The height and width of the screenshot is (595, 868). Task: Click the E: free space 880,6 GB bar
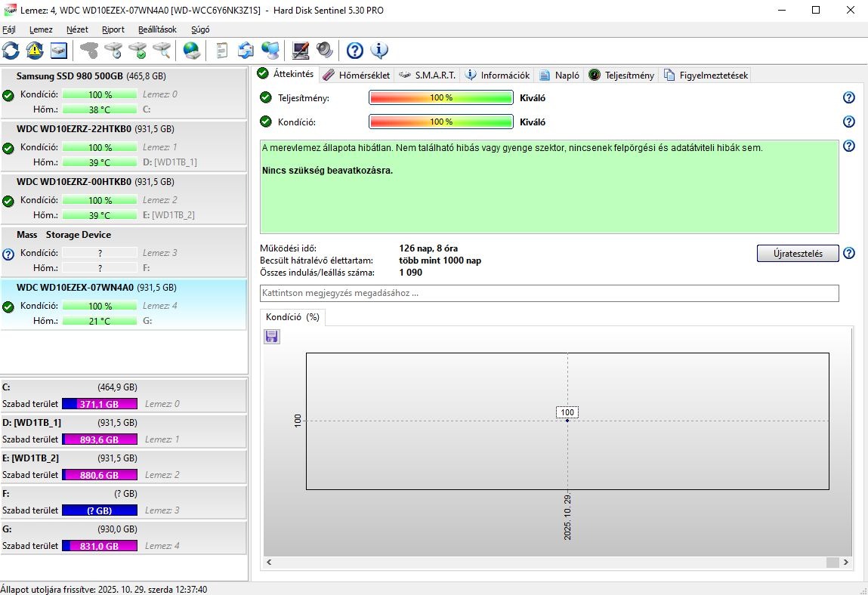pos(100,475)
